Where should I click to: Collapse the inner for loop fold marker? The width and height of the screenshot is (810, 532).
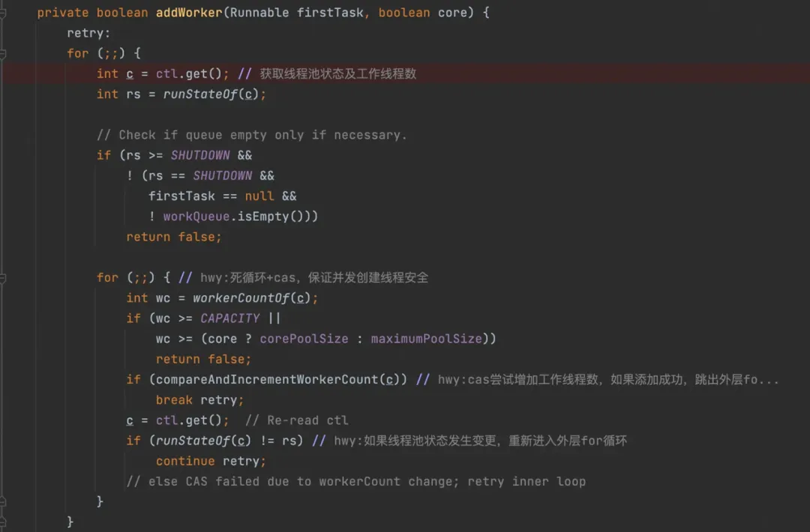point(2,278)
